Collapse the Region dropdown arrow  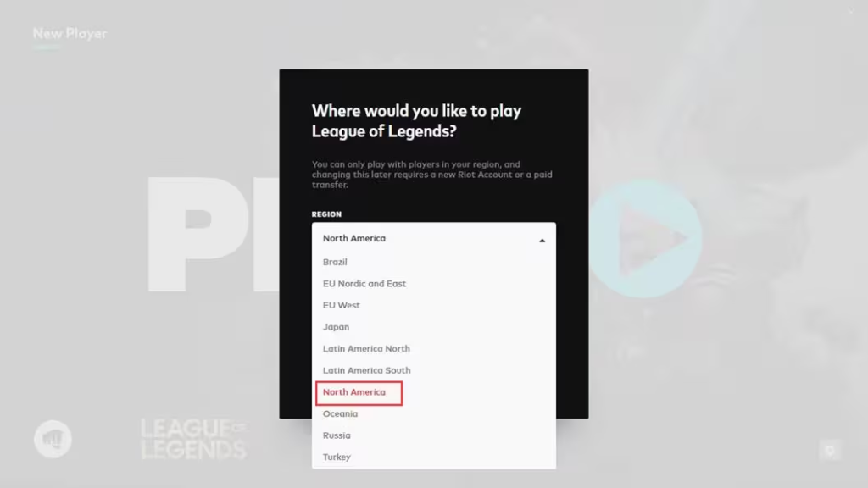point(542,240)
